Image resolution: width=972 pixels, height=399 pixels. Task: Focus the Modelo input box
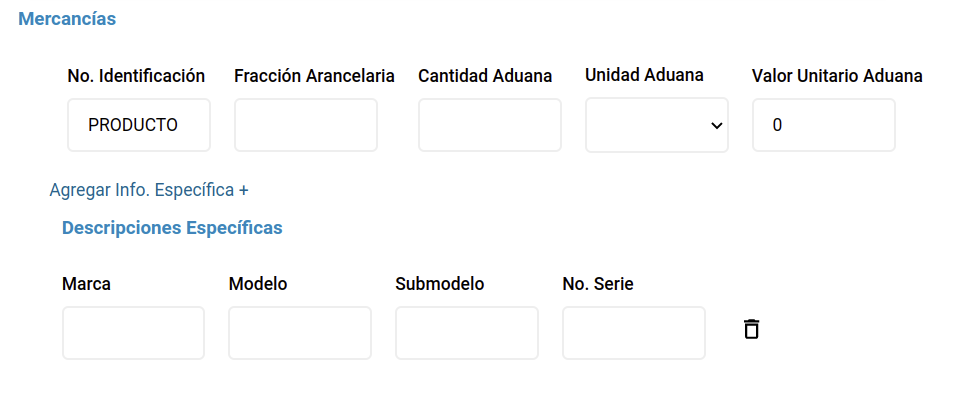point(300,333)
